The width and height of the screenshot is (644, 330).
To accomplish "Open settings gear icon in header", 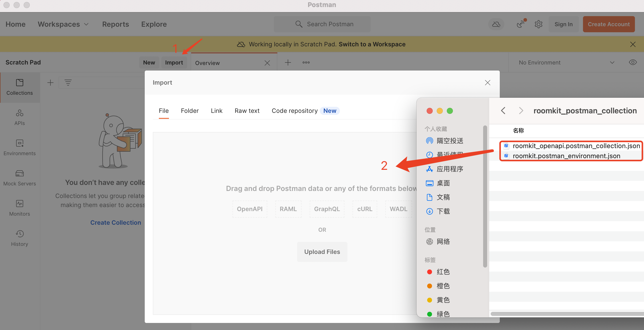I will click(x=538, y=24).
